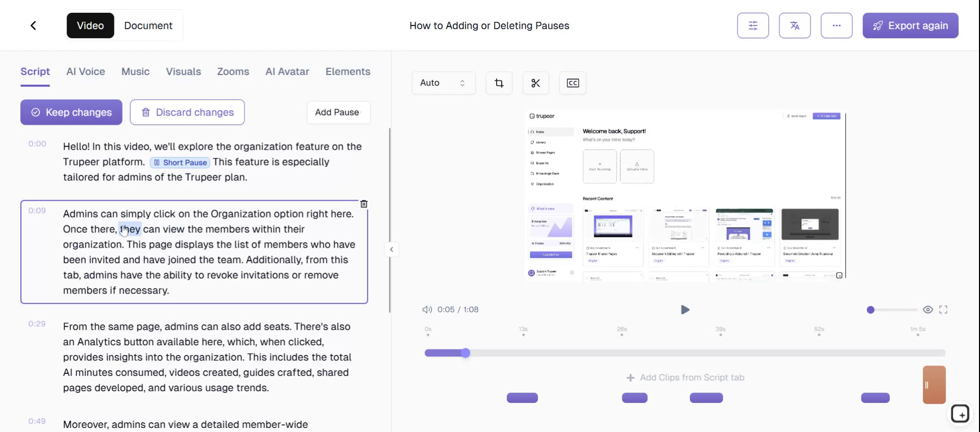Click the Add Pause button
Viewport: 980px width, 432px height.
(338, 112)
